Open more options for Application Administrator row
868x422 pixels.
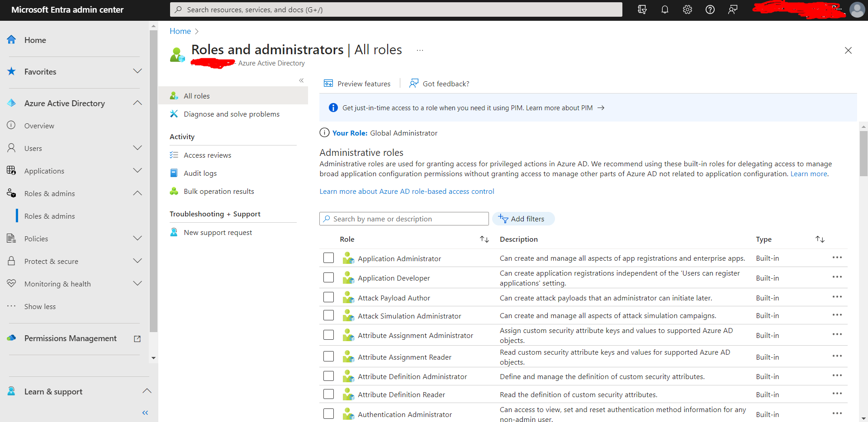[837, 258]
